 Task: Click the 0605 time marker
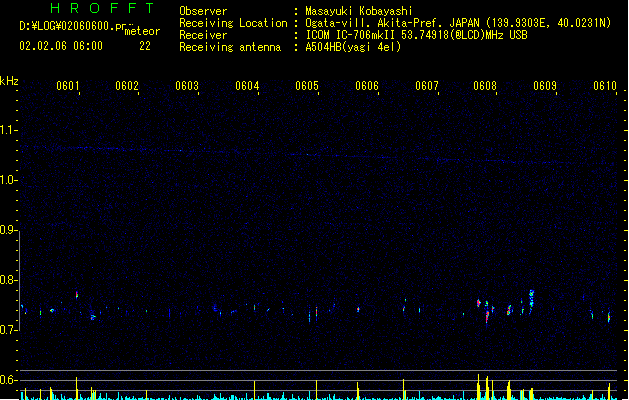tap(307, 86)
